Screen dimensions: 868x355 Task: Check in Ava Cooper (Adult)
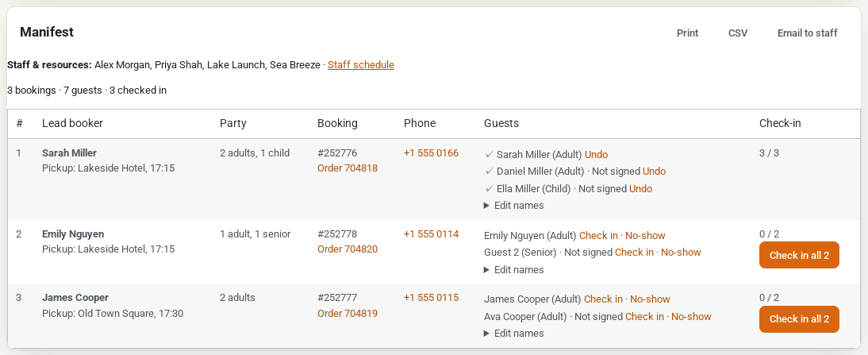coord(644,317)
